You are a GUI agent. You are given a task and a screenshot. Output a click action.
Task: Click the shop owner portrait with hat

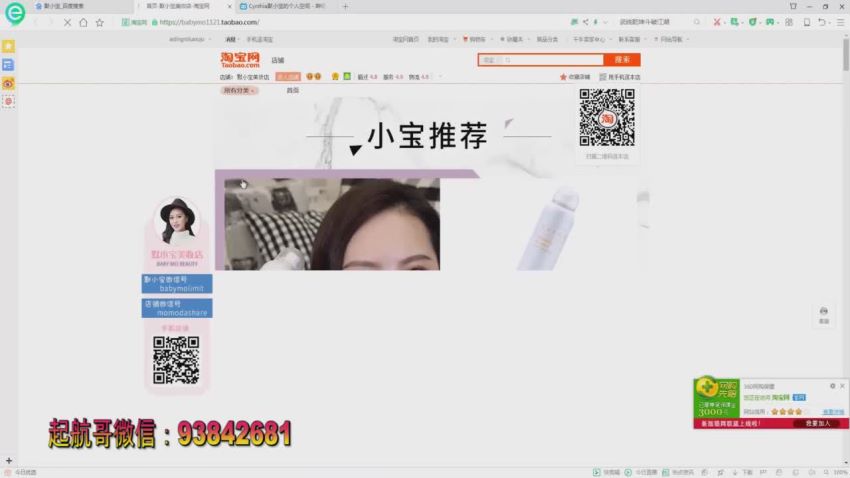coord(177,220)
